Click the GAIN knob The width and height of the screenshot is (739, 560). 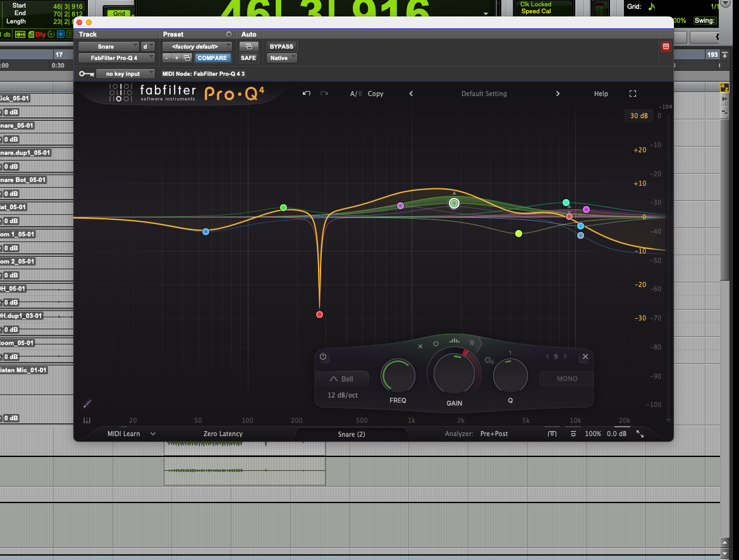[454, 374]
